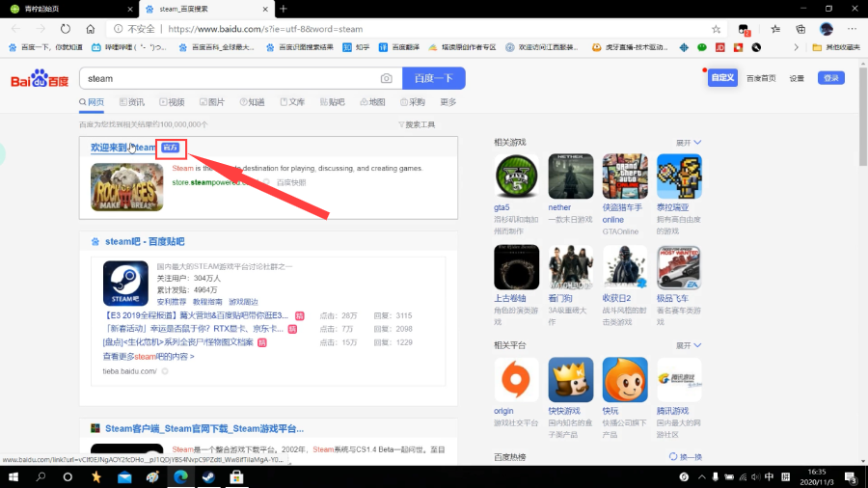Click the Edge browser taskbar icon
The image size is (868, 488).
tap(180, 477)
